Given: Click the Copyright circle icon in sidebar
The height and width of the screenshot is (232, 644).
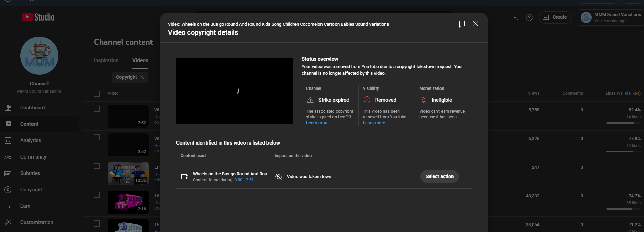Looking at the screenshot, I should click(x=8, y=190).
